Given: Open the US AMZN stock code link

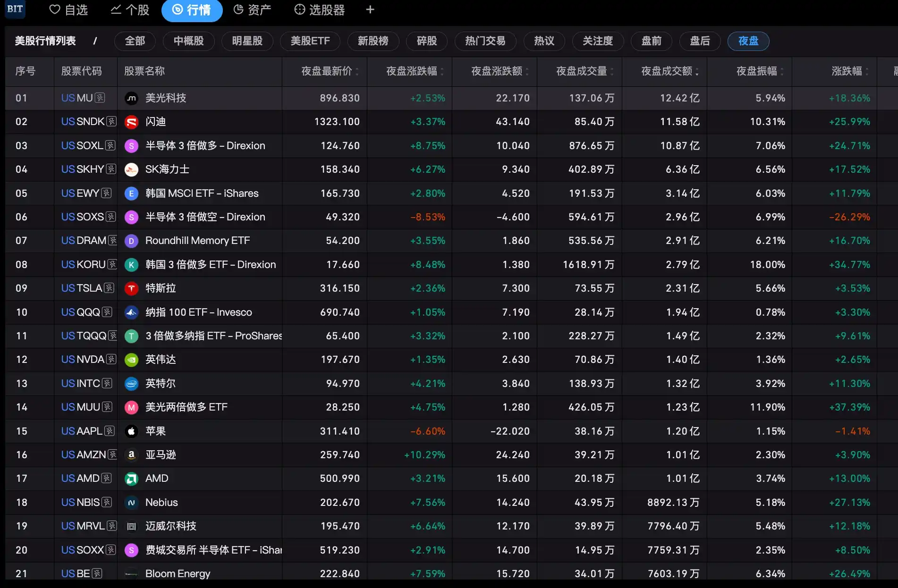Looking at the screenshot, I should [84, 455].
